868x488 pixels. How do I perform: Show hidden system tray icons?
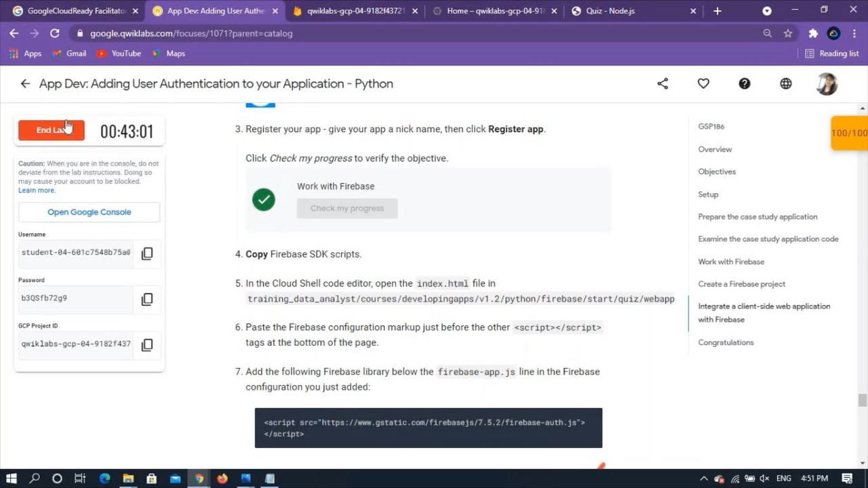coord(704,479)
